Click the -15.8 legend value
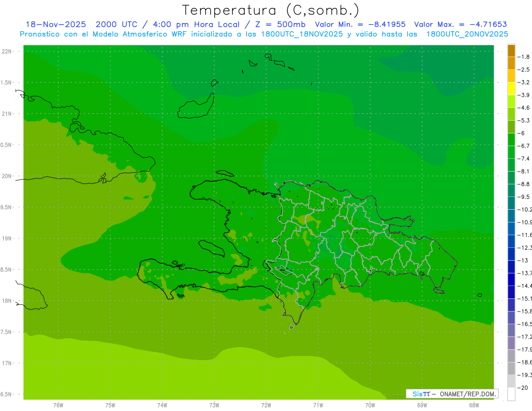Viewport: 532px width, 411px height. click(525, 311)
